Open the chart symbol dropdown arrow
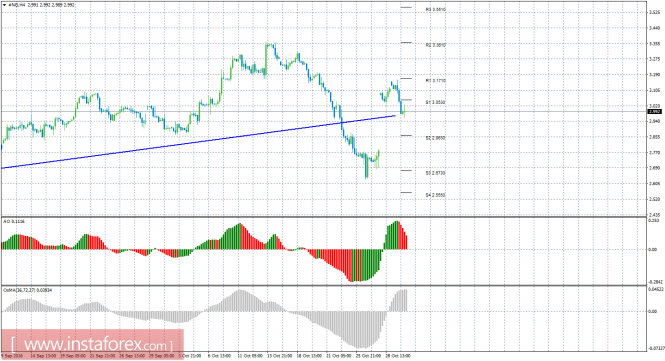Viewport: 665px width, 361px height. (5, 5)
